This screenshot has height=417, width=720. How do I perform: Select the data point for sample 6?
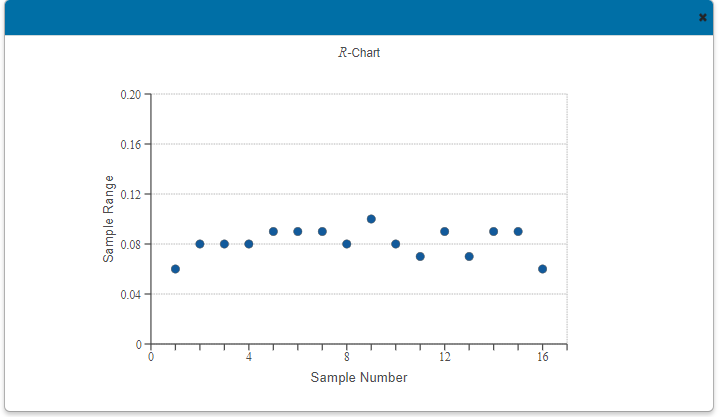tap(298, 231)
